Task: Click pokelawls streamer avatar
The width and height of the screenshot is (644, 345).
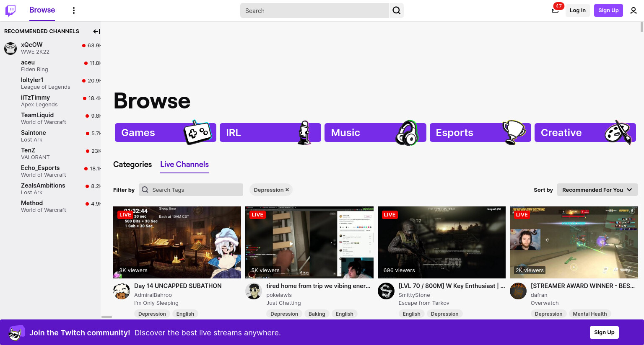Action: click(254, 291)
